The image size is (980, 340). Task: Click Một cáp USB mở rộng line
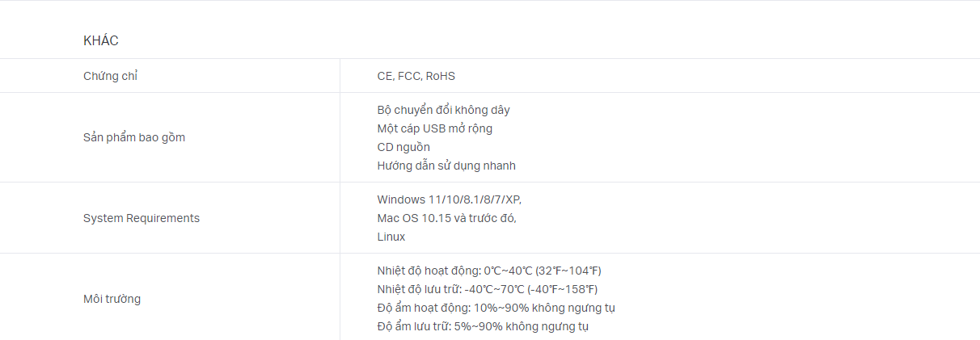coord(434,128)
